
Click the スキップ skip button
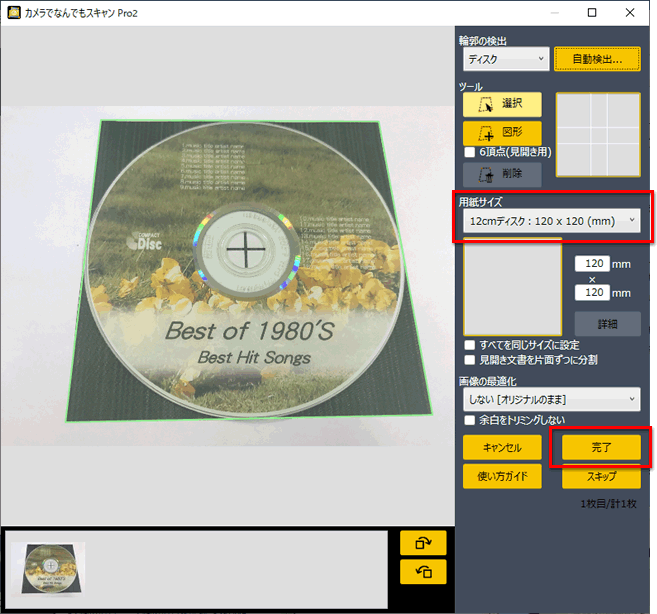click(x=601, y=476)
